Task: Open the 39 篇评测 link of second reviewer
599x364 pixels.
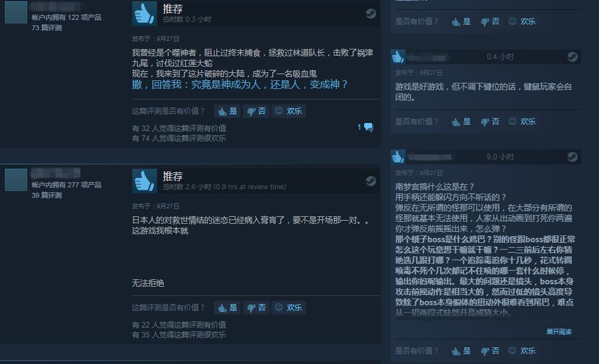Action: 46,195
